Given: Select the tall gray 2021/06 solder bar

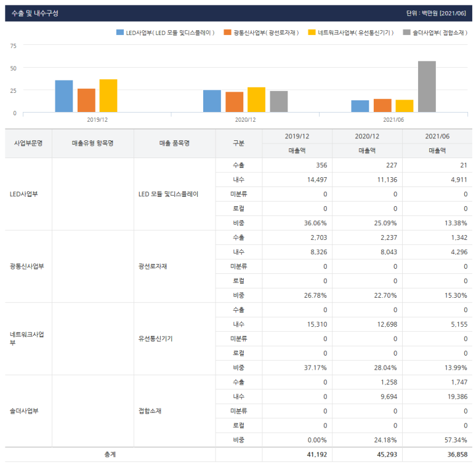Looking at the screenshot, I should point(427,87).
